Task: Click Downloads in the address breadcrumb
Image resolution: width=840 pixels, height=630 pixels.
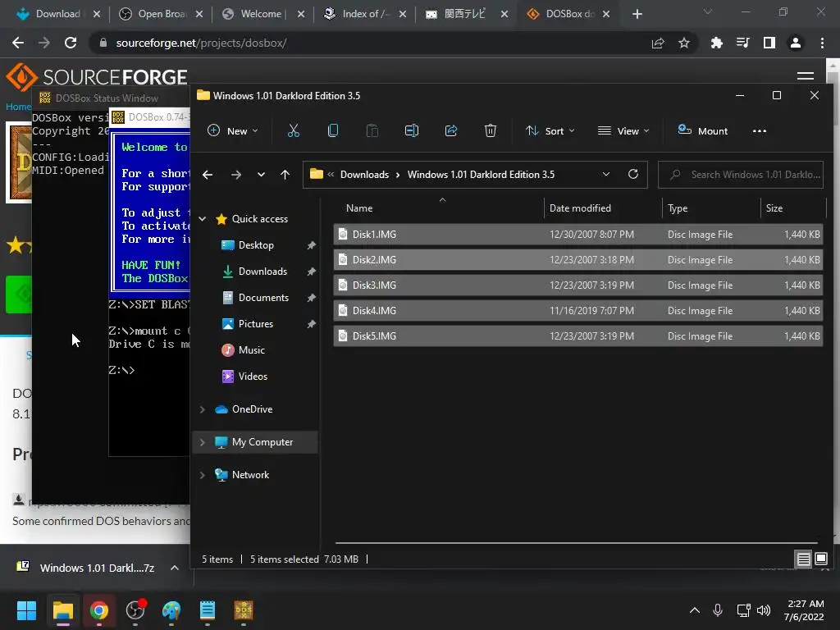Action: (364, 175)
